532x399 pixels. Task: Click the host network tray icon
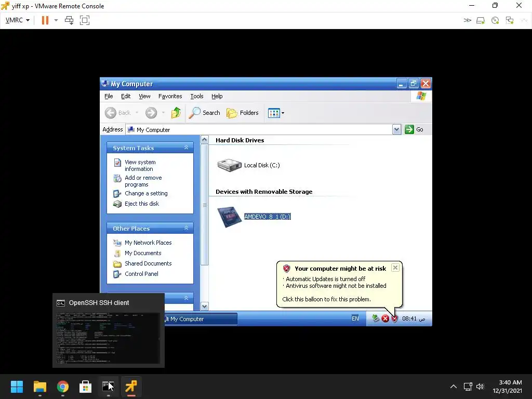coord(468,387)
